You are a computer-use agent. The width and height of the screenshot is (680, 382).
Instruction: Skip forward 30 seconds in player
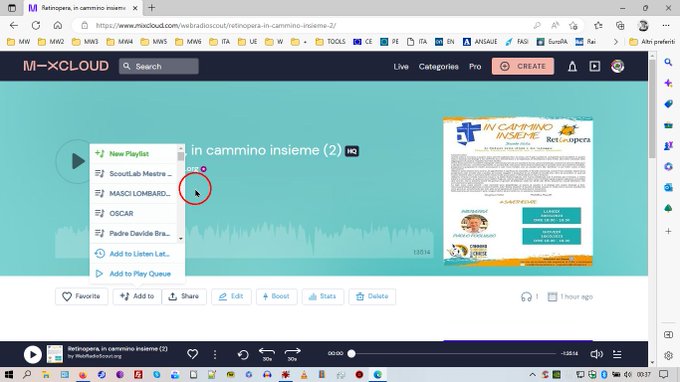[292, 354]
